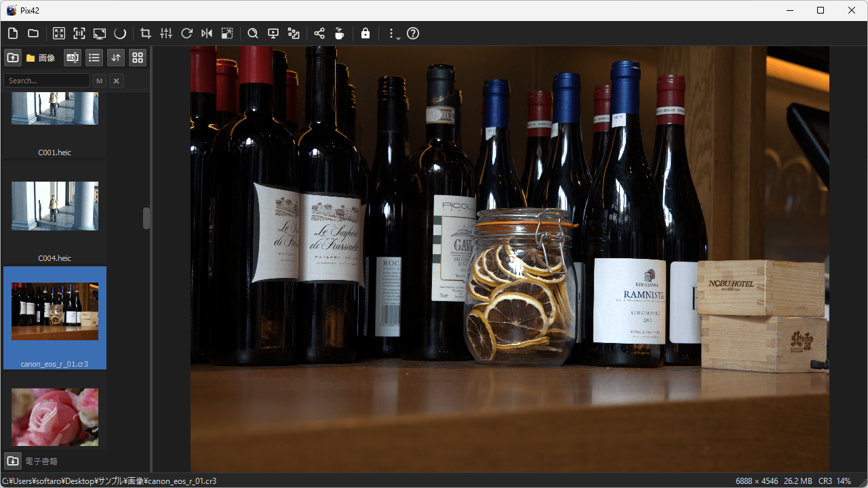The height and width of the screenshot is (488, 868).
Task: Select the Crop tool
Action: [x=145, y=33]
